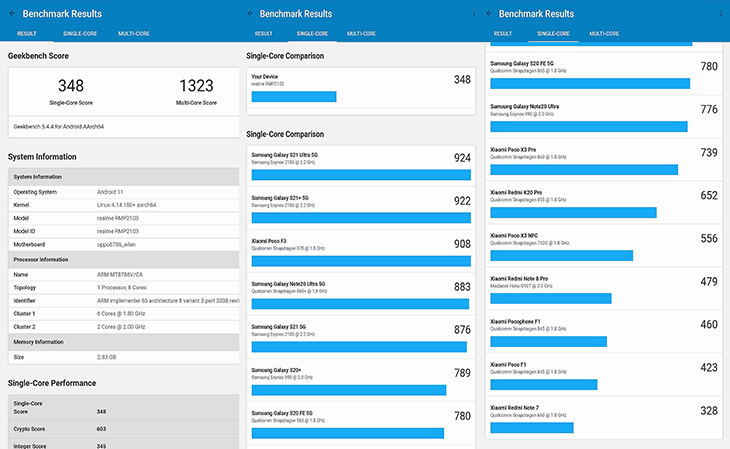Click the Name ARM MT8786V/CA row
730x449 pixels.
(x=124, y=274)
